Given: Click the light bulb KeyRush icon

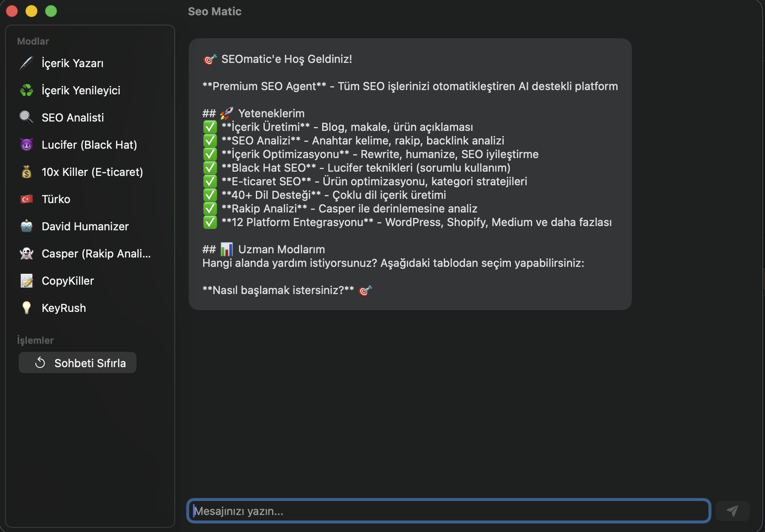Looking at the screenshot, I should tap(26, 308).
